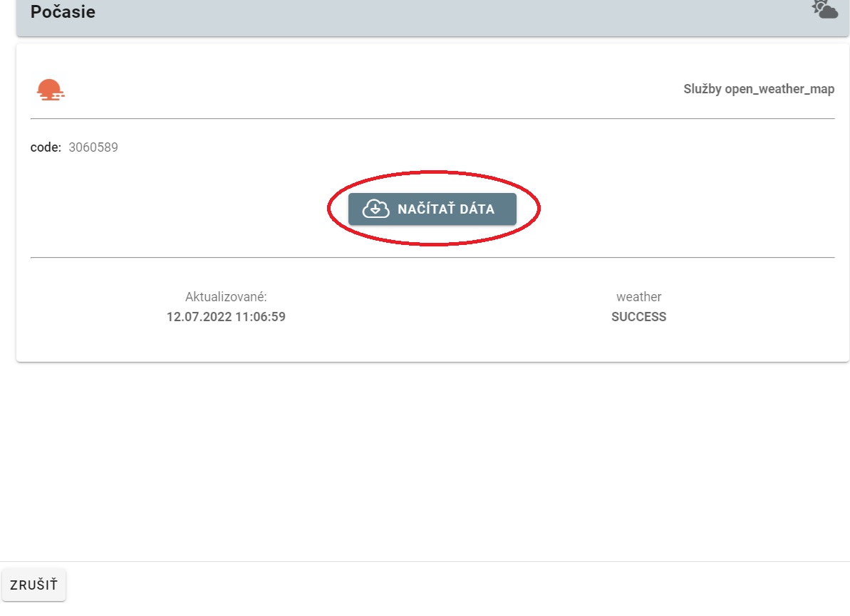Click the weather status label
Viewport: 850px width, 616px height.
pyautogui.click(x=638, y=297)
